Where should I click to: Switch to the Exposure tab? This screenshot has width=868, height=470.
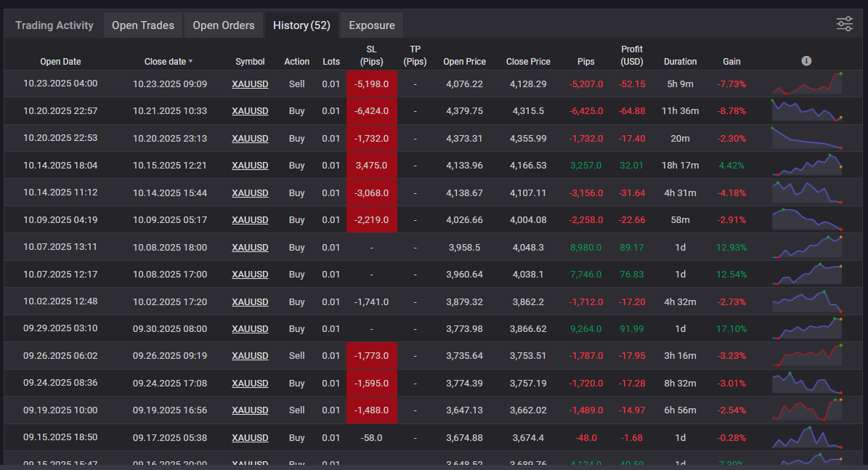[371, 24]
